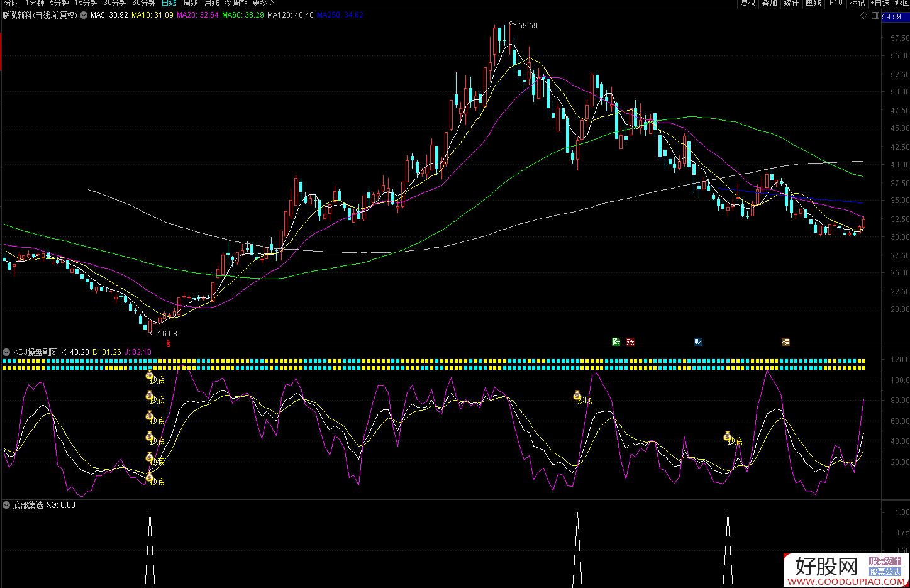910x588 pixels.
Task: Select the 30分钟 period tab
Action: pyautogui.click(x=115, y=3)
